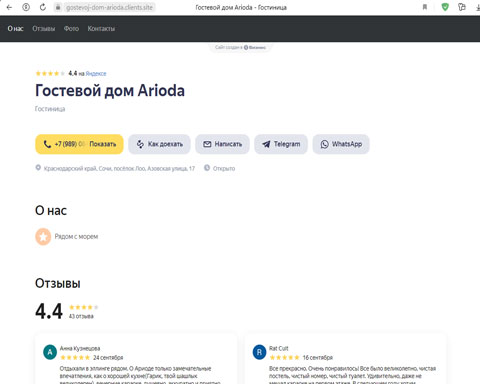The image size is (480, 384).
Task: Click the Сайт создан в Бизнес badge
Action: click(240, 47)
